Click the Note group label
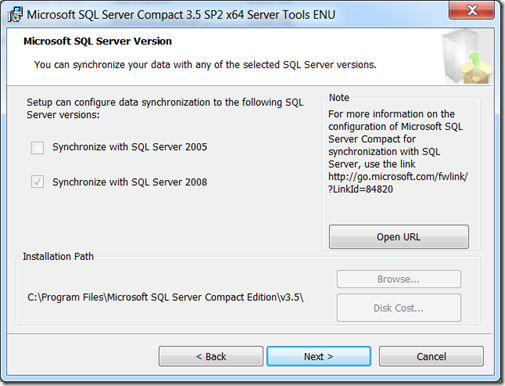The width and height of the screenshot is (505, 386). coord(339,97)
